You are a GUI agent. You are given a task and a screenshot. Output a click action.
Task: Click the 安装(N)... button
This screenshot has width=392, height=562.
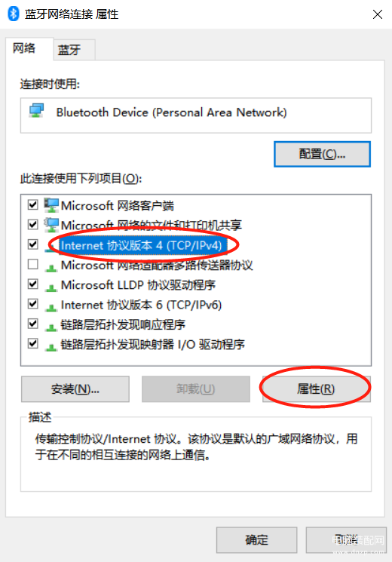(75, 389)
